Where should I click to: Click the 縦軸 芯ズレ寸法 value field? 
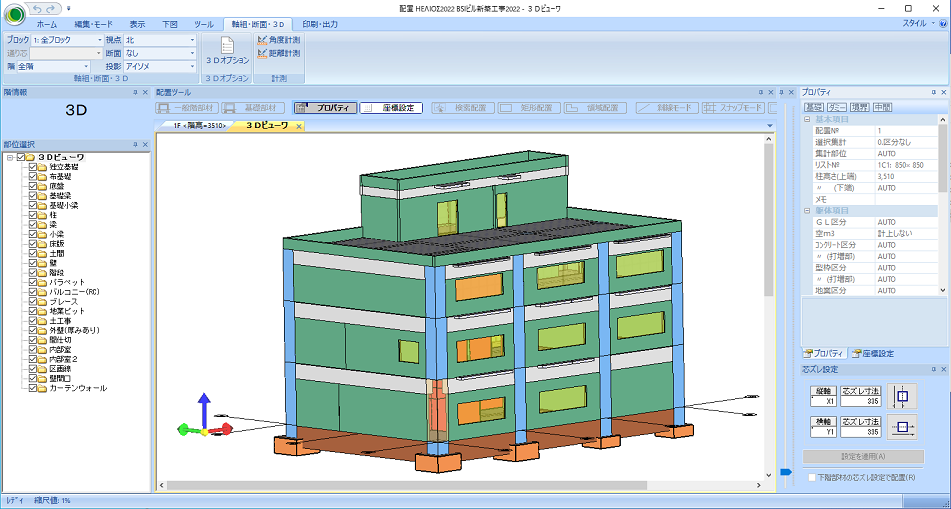pos(861,401)
